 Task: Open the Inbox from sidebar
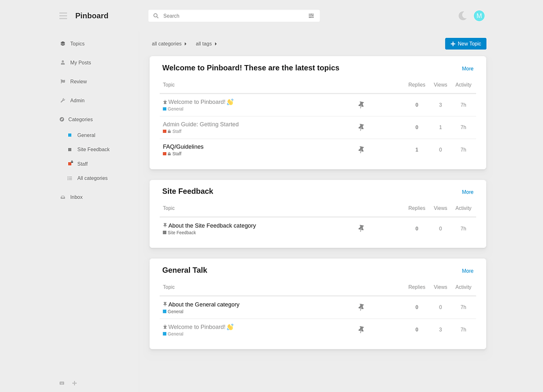76,197
